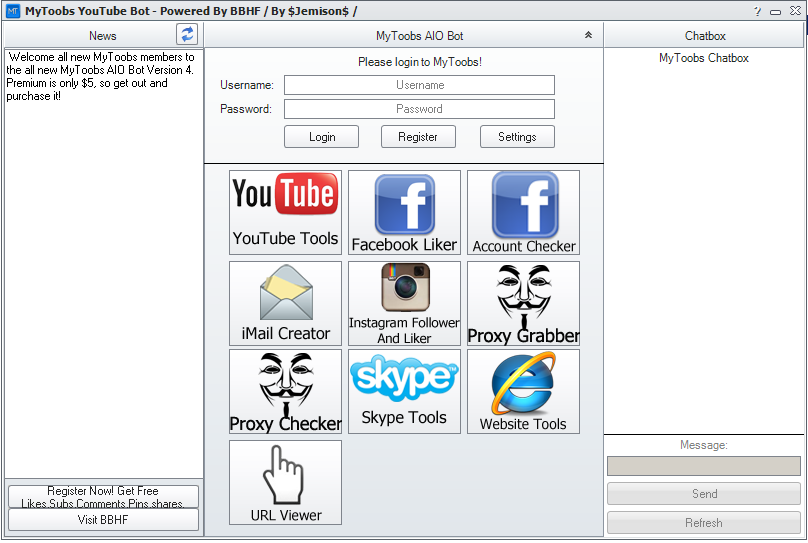Refresh the News panel
The height and width of the screenshot is (543, 808).
[187, 35]
